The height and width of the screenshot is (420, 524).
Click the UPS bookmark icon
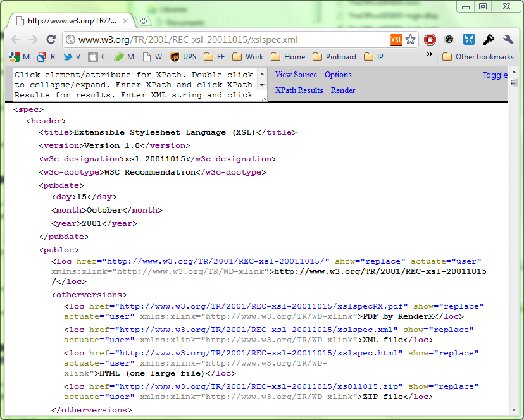click(174, 56)
